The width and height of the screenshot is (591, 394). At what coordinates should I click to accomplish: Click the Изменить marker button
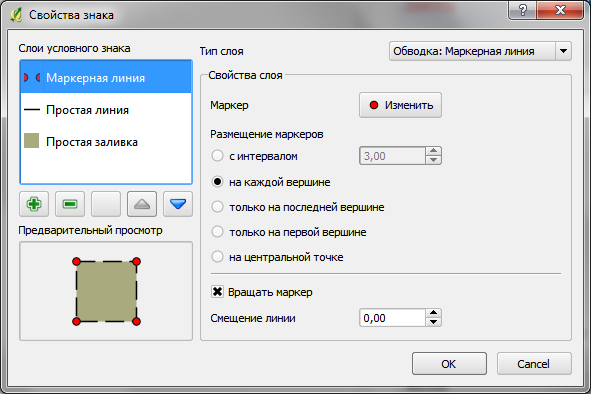click(400, 105)
